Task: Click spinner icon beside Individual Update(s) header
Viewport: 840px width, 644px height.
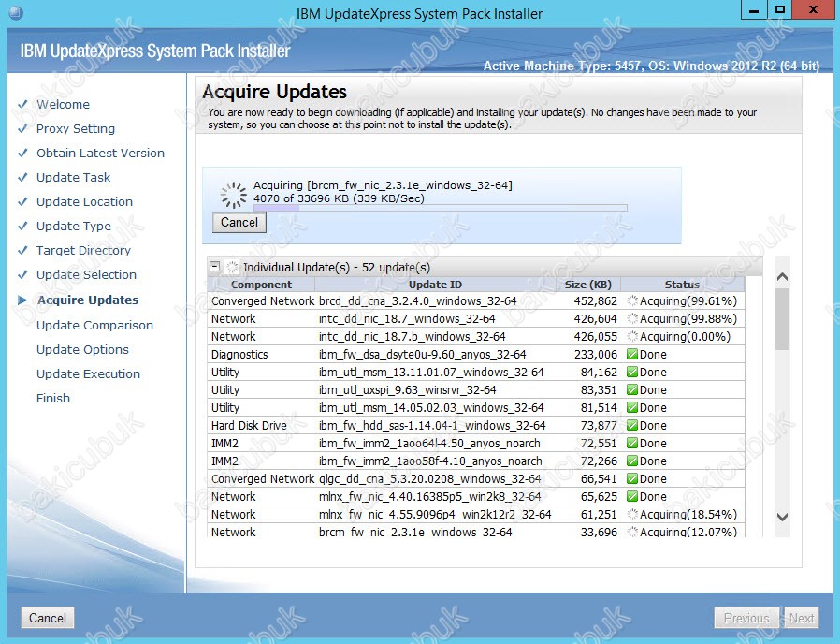Action: (232, 267)
